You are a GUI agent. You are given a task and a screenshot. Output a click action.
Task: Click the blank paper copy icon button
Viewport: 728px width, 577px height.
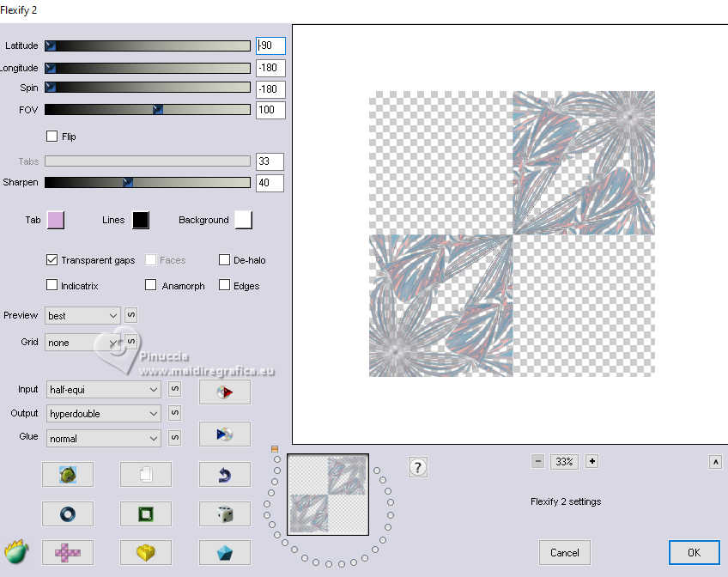pos(146,475)
